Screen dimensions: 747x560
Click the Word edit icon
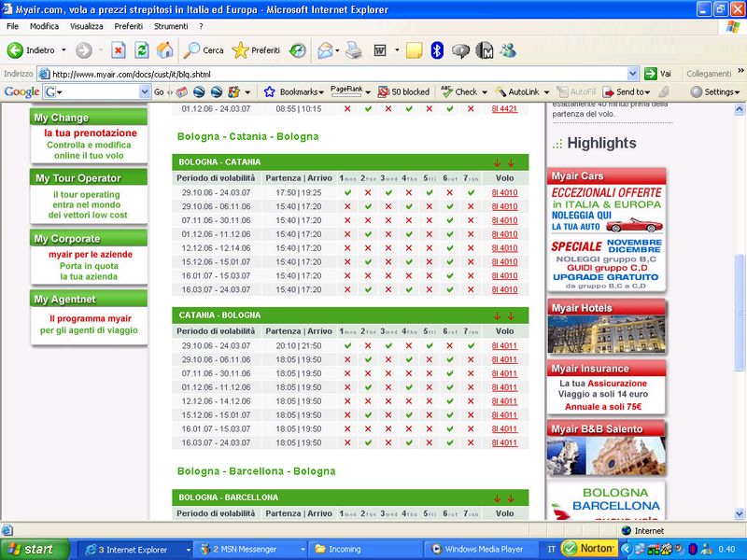[380, 50]
